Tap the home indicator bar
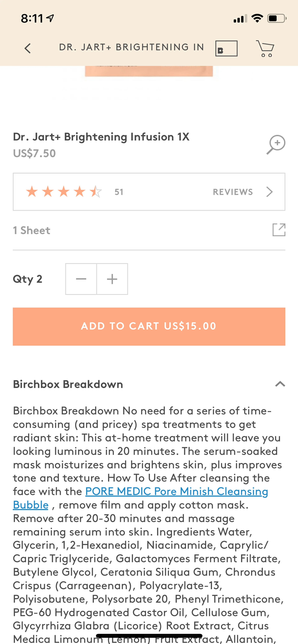Viewport: 298px width, 644px height. pyautogui.click(x=149, y=635)
